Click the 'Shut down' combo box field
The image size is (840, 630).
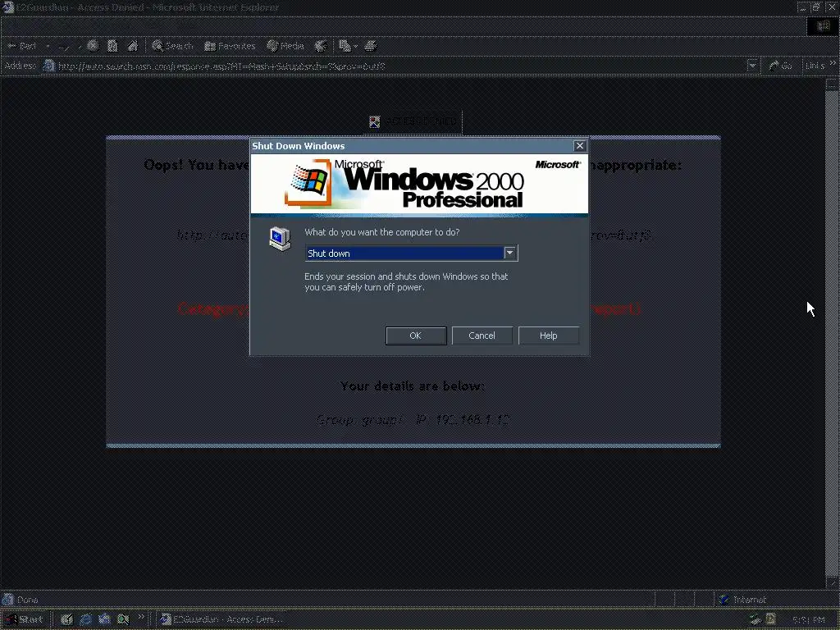click(411, 253)
